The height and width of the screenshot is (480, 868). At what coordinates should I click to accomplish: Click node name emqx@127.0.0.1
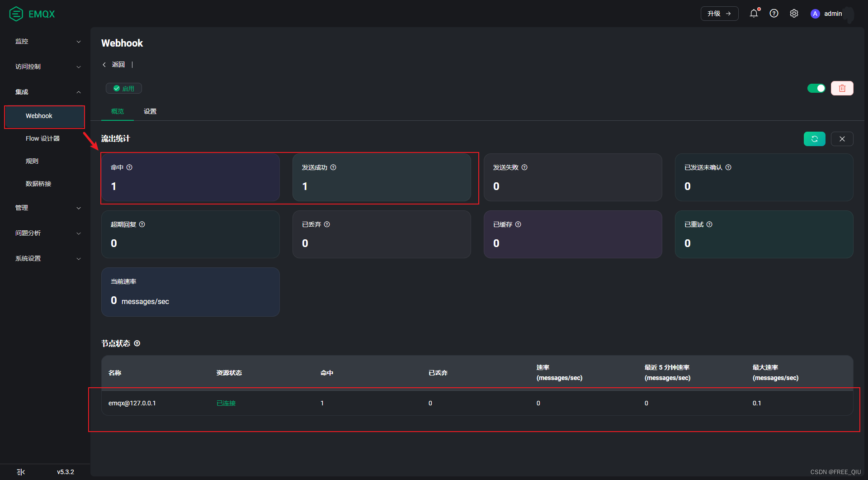(x=132, y=403)
